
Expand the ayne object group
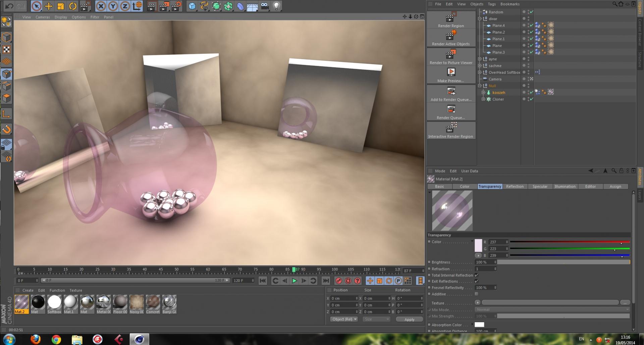(480, 59)
